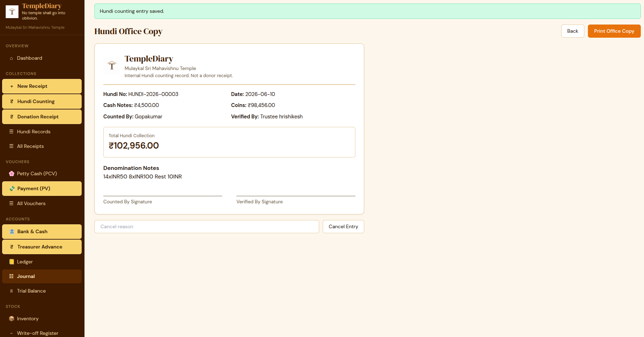644x337 pixels.
Task: Open Petty Cash (PCV) vouchers
Action: point(42,174)
